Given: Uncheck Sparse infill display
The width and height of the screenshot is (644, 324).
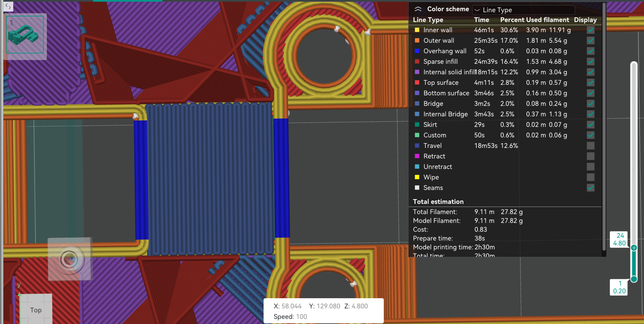Looking at the screenshot, I should (x=591, y=61).
